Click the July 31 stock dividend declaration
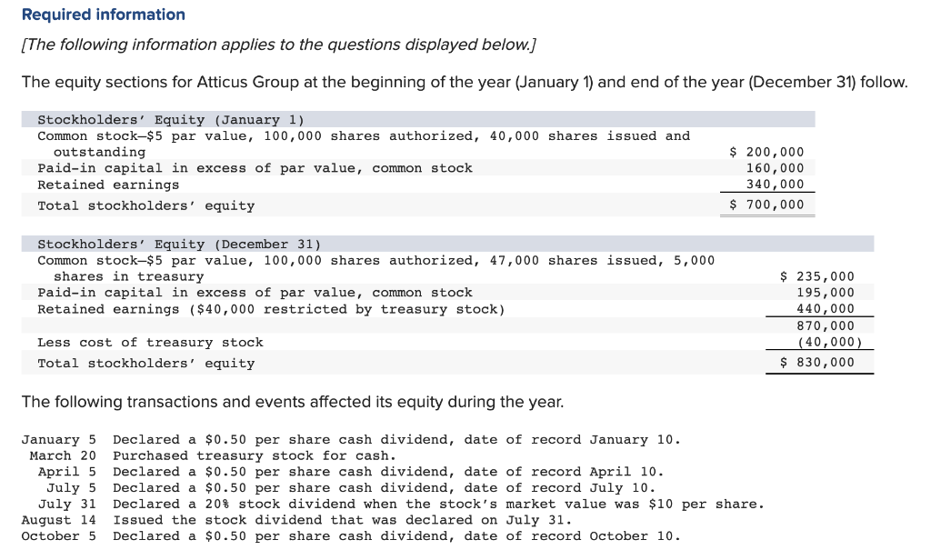 tap(401, 505)
